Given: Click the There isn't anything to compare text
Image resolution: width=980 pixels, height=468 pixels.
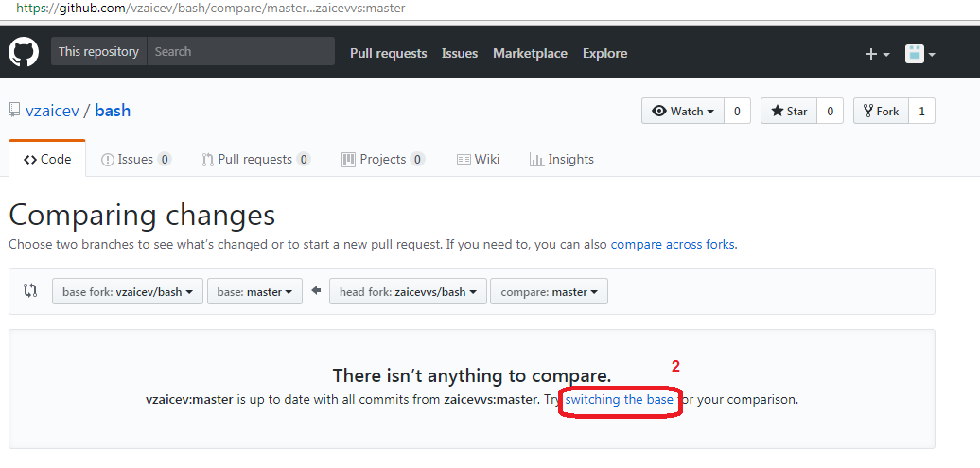Looking at the screenshot, I should coord(472,375).
